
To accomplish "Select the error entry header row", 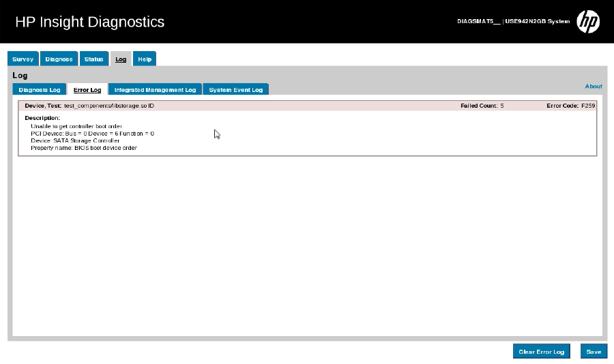I will tap(308, 106).
